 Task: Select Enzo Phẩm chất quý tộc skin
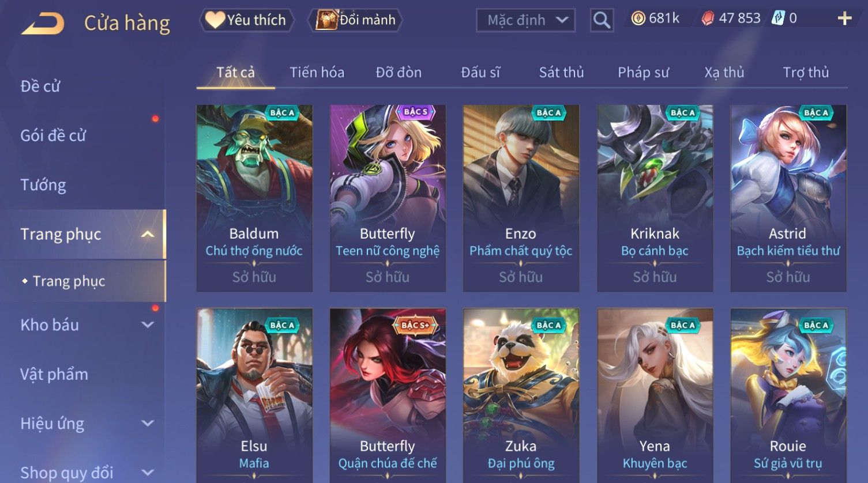point(521,198)
